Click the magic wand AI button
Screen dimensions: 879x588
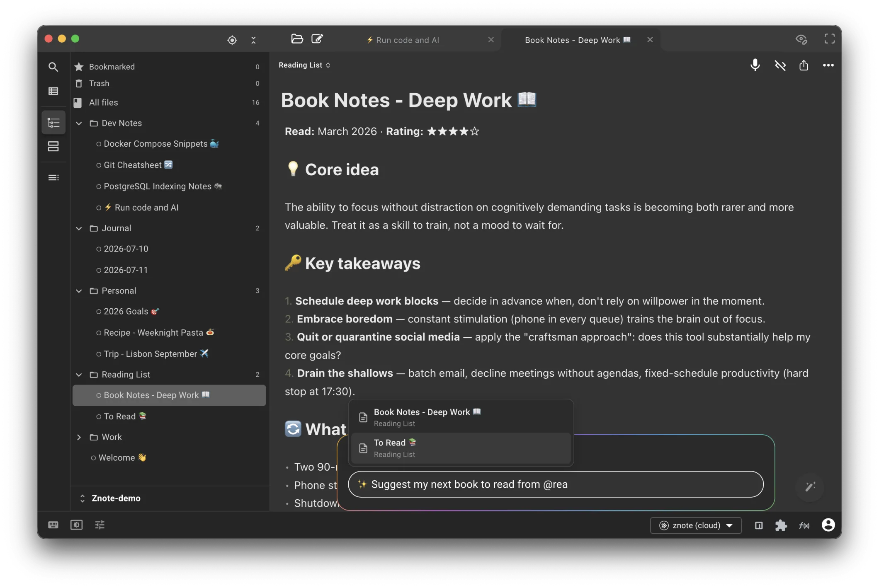coord(810,486)
